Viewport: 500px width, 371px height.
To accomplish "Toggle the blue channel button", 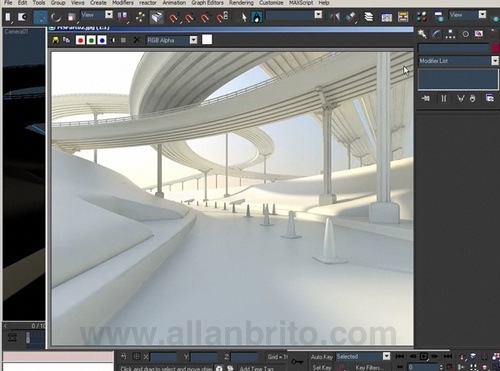I will (x=102, y=40).
